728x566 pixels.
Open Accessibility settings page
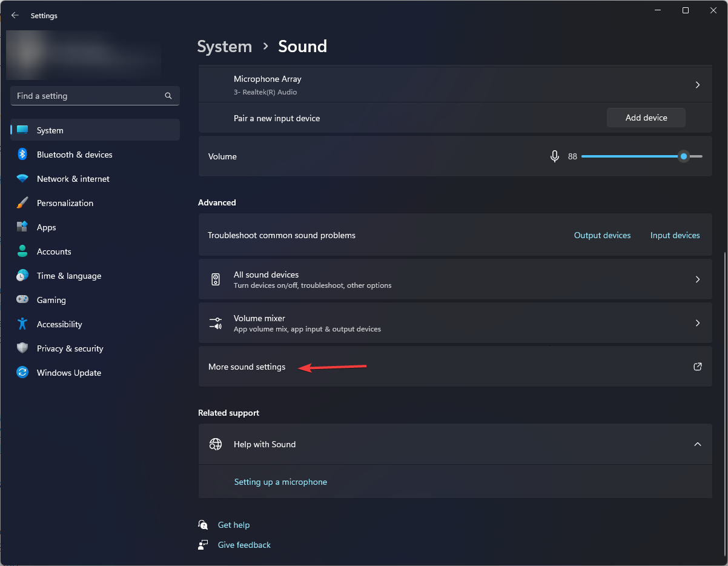pos(95,324)
